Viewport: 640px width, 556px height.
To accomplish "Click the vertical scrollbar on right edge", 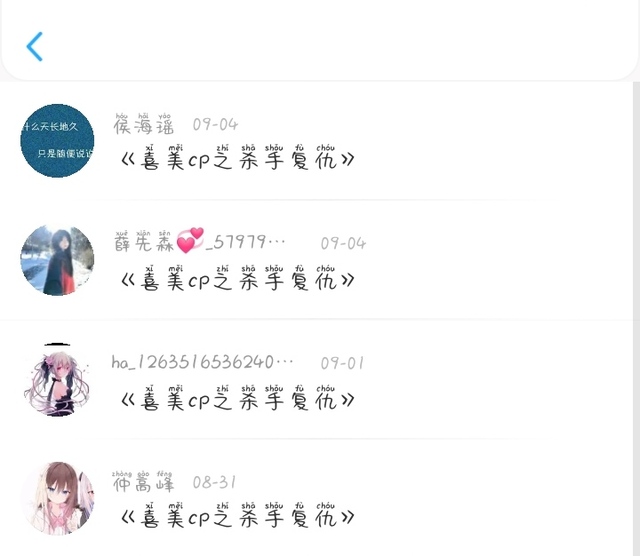I will click(x=636, y=318).
